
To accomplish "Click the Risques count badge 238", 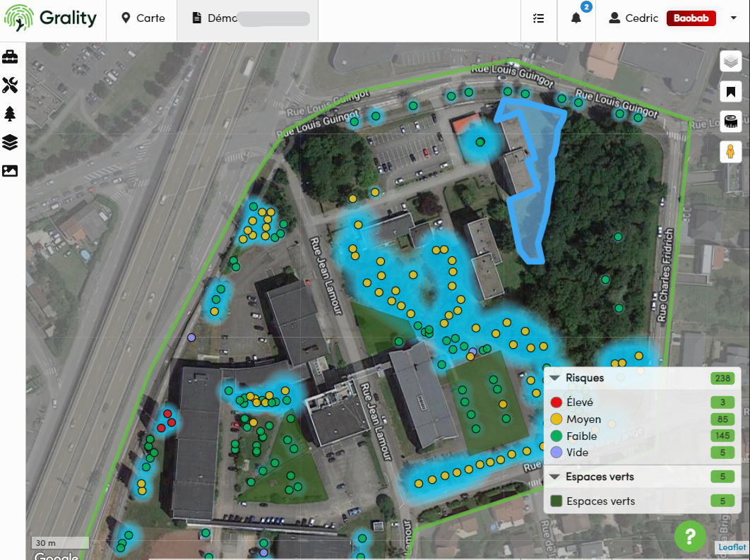I will 722,379.
